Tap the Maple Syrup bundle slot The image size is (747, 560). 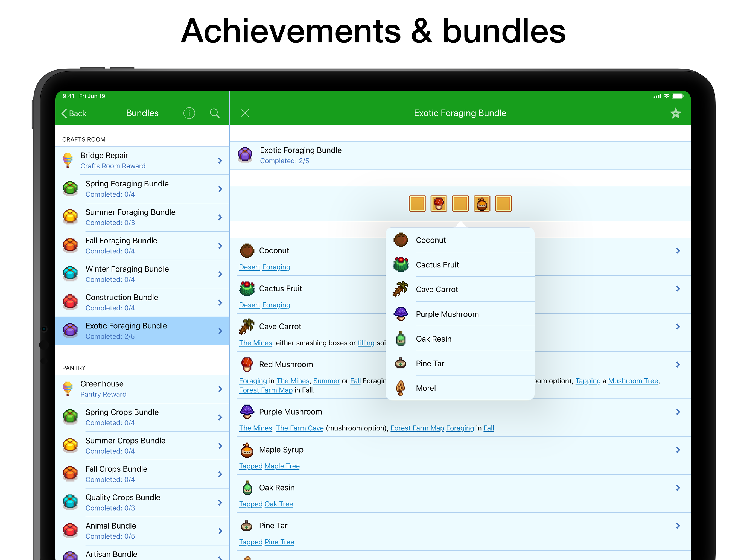482,204
